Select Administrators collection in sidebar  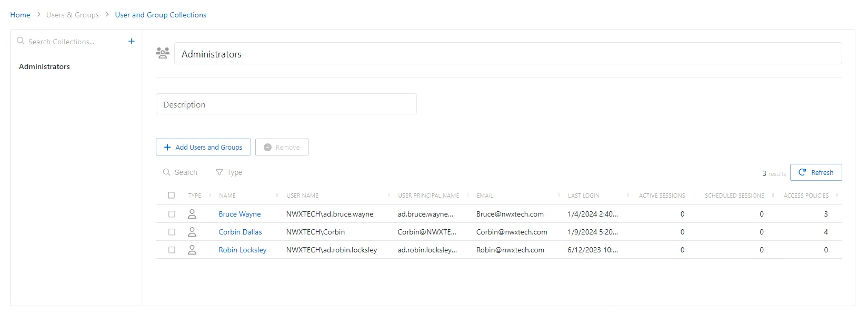[x=44, y=66]
